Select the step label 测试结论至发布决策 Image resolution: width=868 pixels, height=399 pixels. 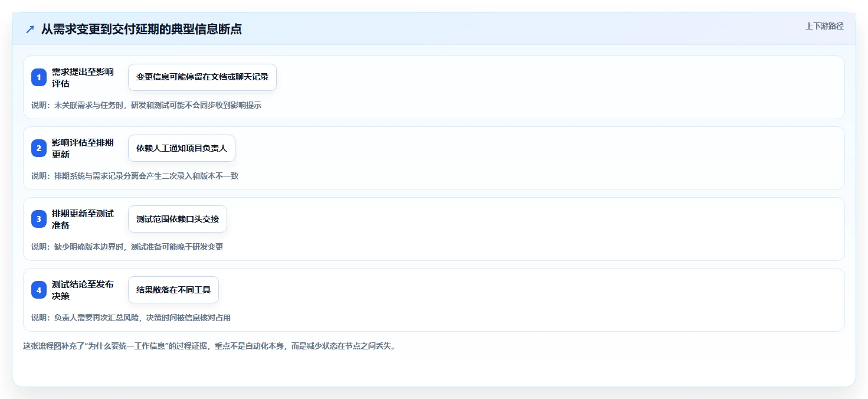pos(83,290)
